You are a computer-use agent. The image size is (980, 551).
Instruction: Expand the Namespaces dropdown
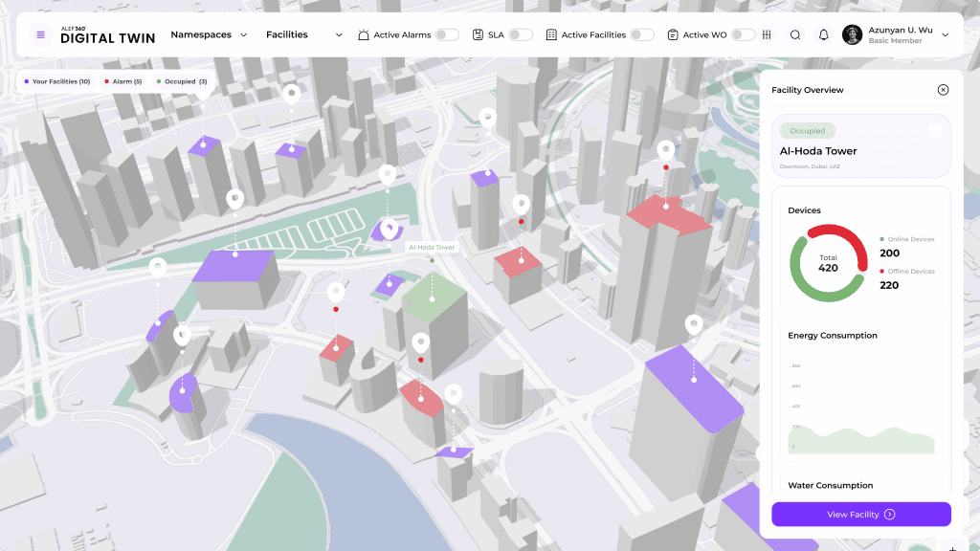(209, 35)
